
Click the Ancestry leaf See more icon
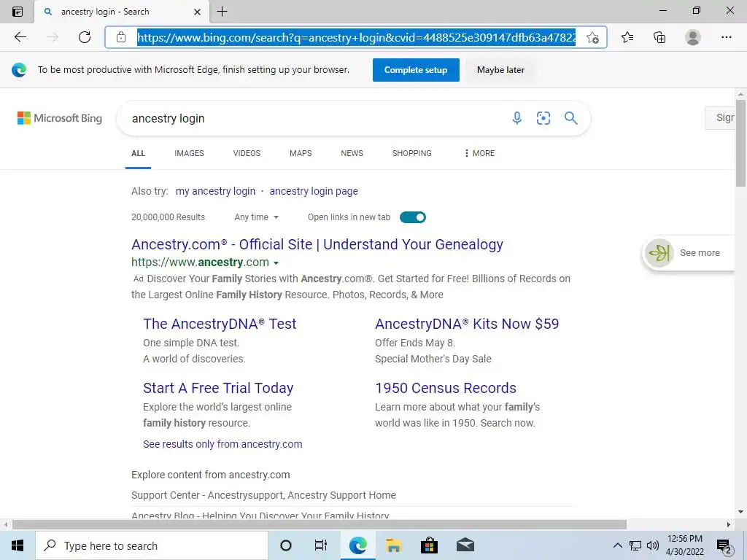659,253
